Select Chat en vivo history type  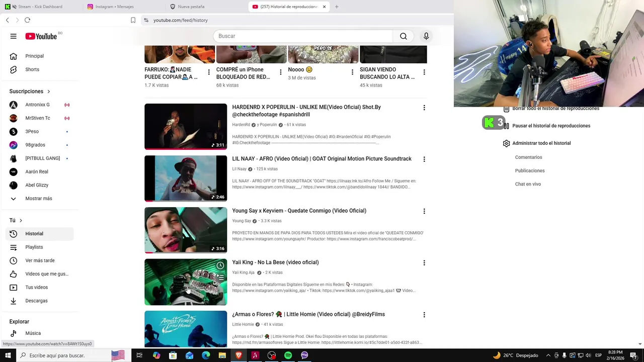click(x=528, y=184)
